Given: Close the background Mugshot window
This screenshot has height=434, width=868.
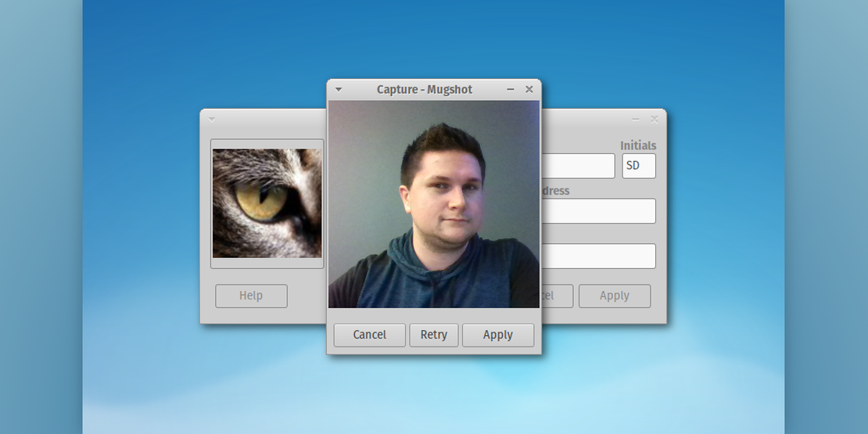Looking at the screenshot, I should point(655,119).
